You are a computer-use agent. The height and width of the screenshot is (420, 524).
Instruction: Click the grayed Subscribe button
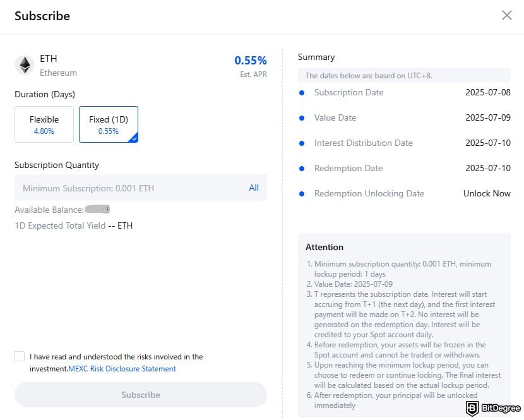point(141,395)
